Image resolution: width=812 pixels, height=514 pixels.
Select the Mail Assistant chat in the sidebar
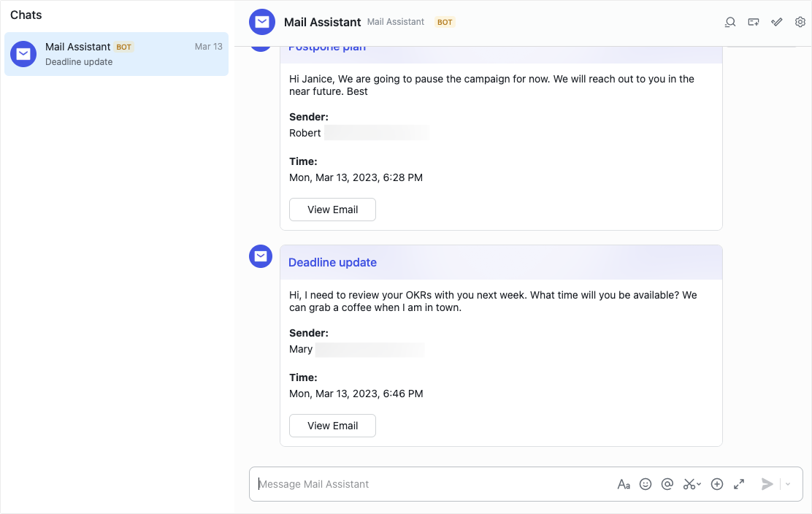click(x=116, y=54)
